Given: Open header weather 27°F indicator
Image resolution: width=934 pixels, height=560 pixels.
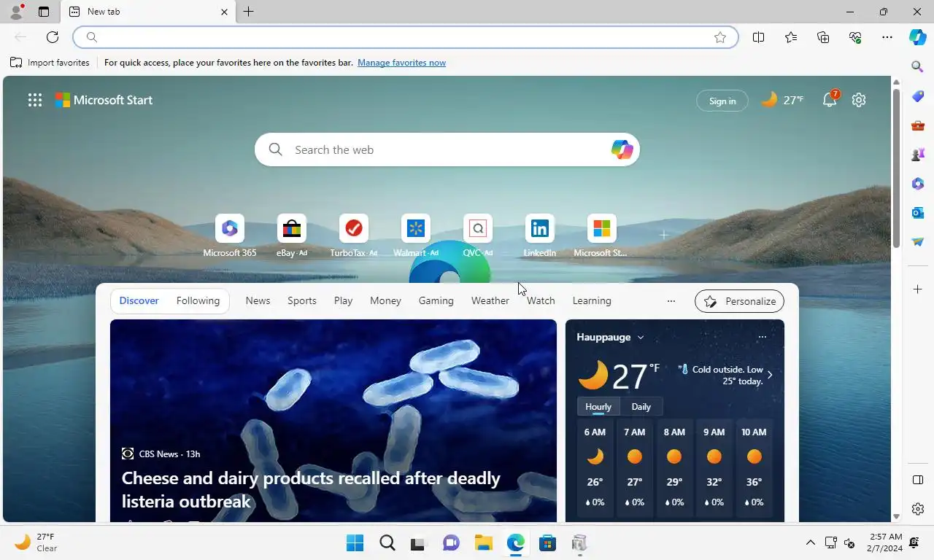Looking at the screenshot, I should coord(782,100).
